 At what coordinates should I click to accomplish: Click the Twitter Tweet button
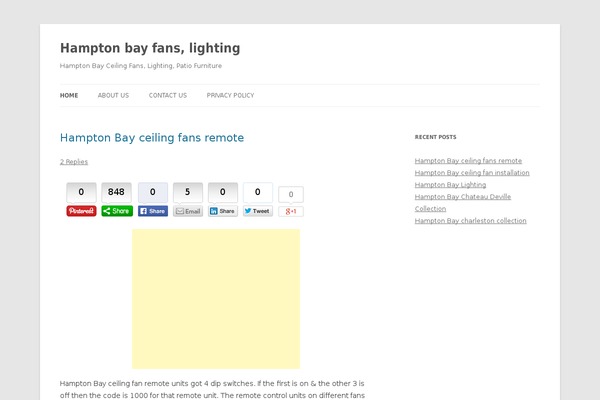coord(258,211)
